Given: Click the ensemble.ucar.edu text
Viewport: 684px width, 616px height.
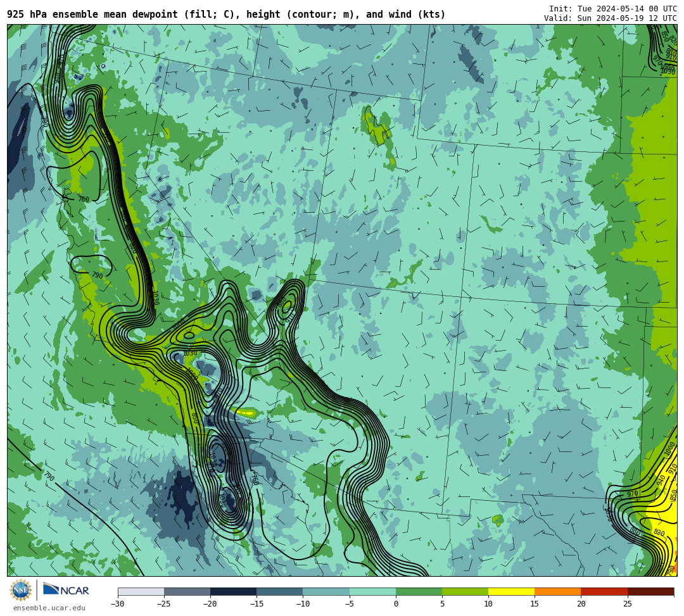Looking at the screenshot, I should [x=49, y=608].
